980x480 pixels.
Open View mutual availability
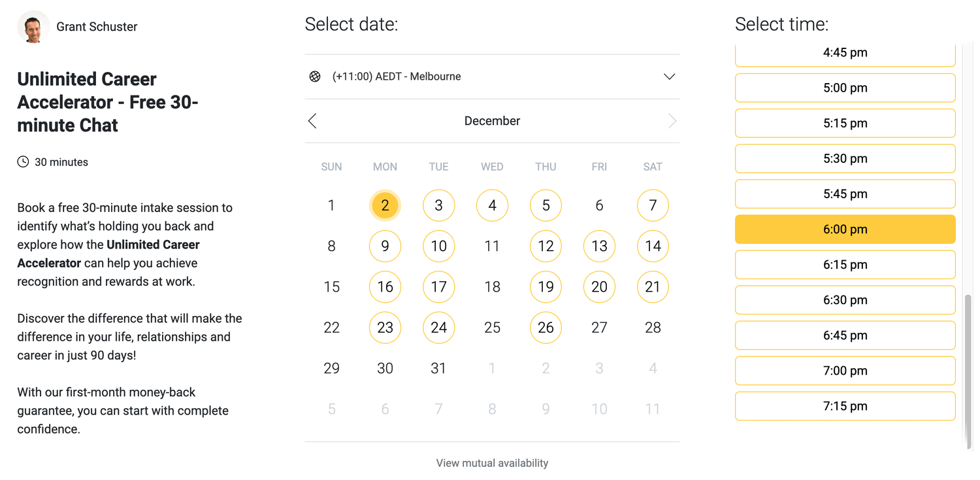point(492,462)
